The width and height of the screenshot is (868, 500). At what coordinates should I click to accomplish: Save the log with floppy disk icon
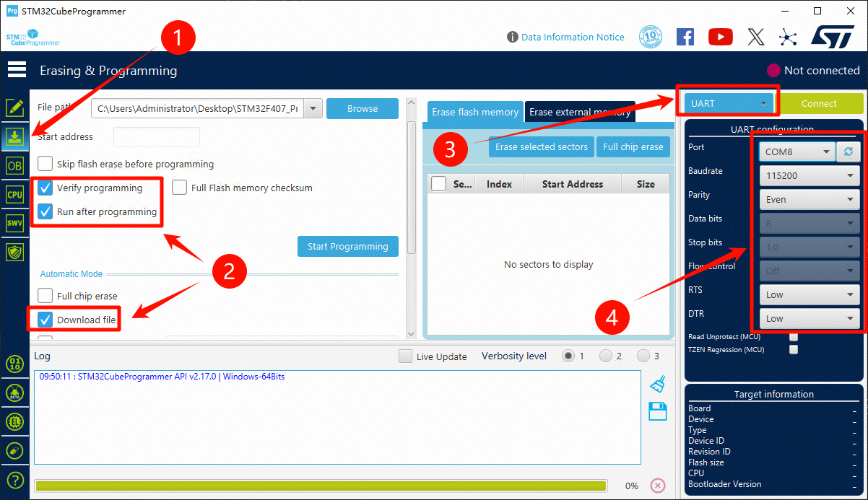(657, 411)
